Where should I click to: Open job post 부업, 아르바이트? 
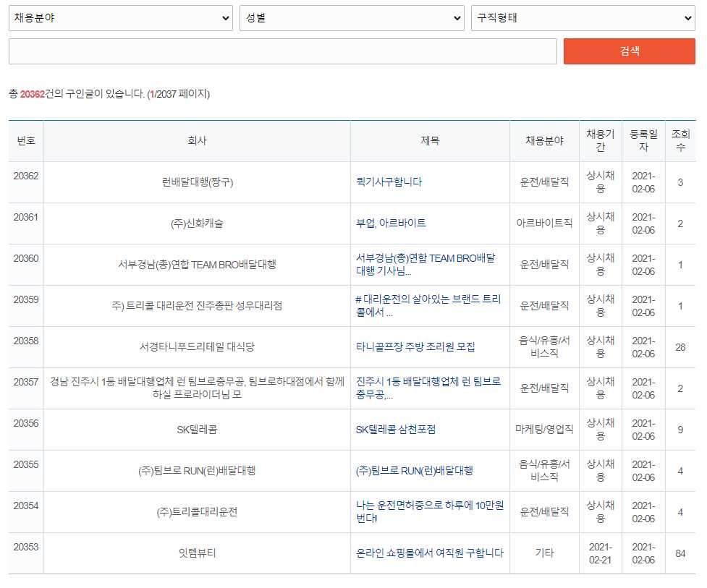(x=391, y=223)
